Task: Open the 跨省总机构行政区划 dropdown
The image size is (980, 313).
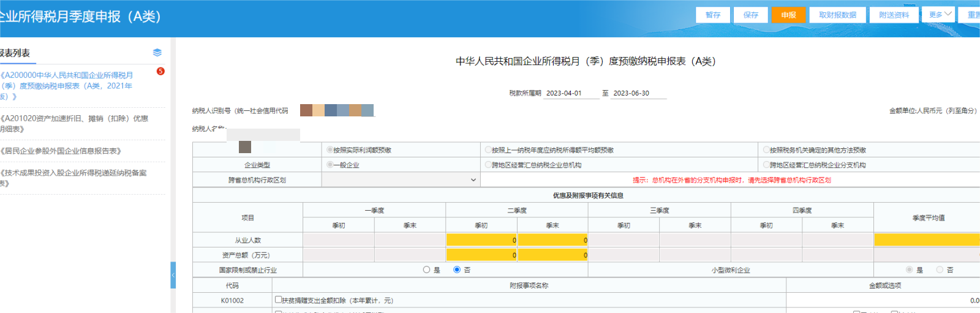Action: [x=401, y=180]
